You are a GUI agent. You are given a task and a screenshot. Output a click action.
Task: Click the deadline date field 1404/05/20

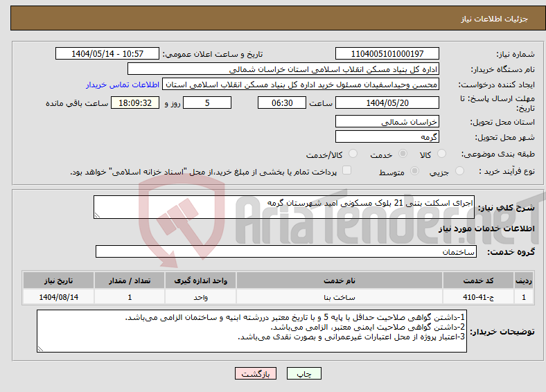pyautogui.click(x=387, y=103)
